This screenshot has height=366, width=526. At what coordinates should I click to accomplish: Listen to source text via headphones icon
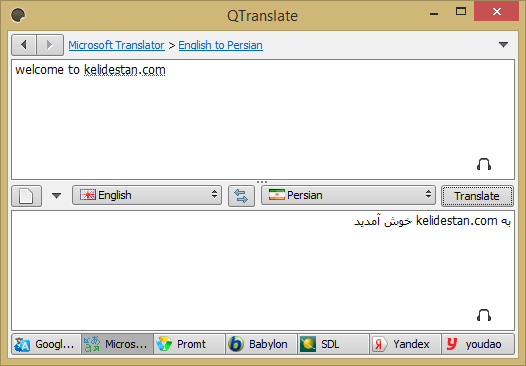pos(484,164)
